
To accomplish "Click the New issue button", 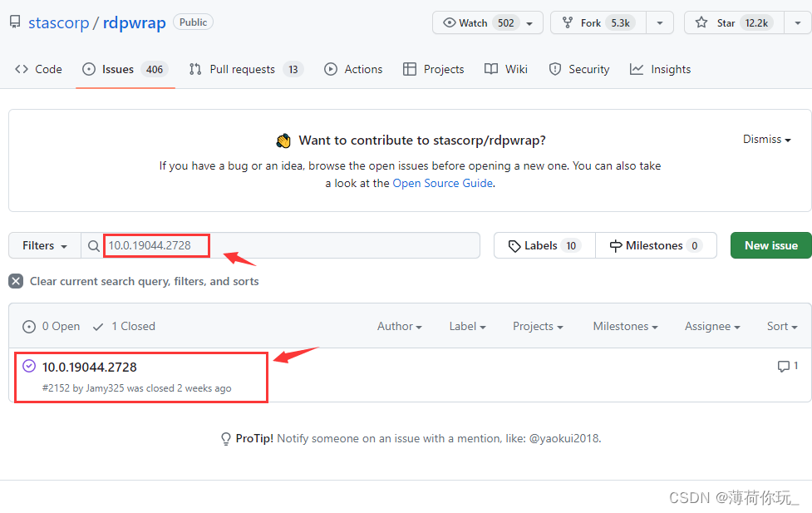I will point(770,245).
